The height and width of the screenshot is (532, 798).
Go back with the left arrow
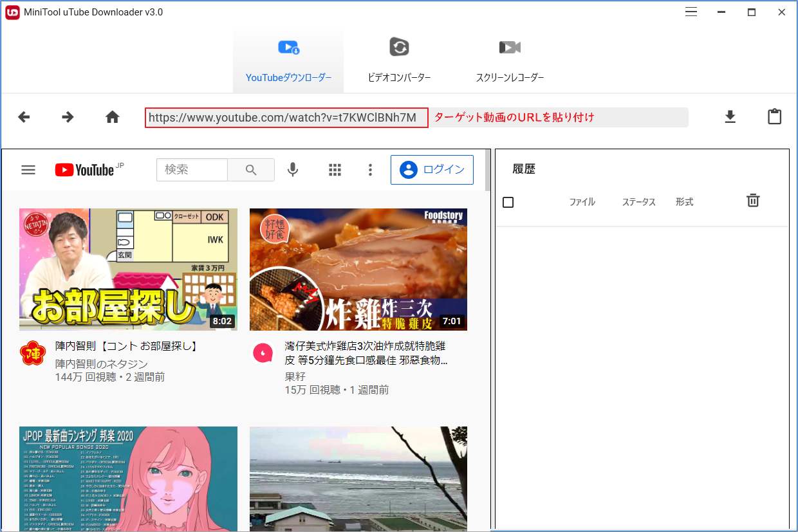coord(24,117)
